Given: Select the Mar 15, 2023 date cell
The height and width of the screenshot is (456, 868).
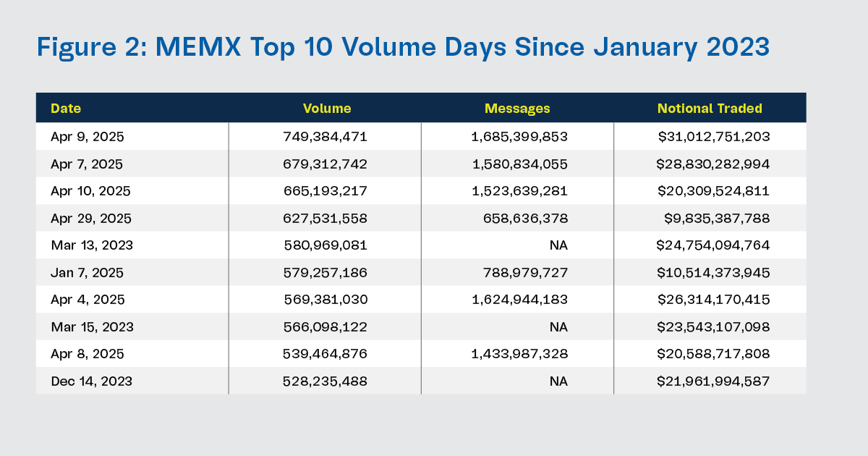Looking at the screenshot, I should tap(92, 327).
